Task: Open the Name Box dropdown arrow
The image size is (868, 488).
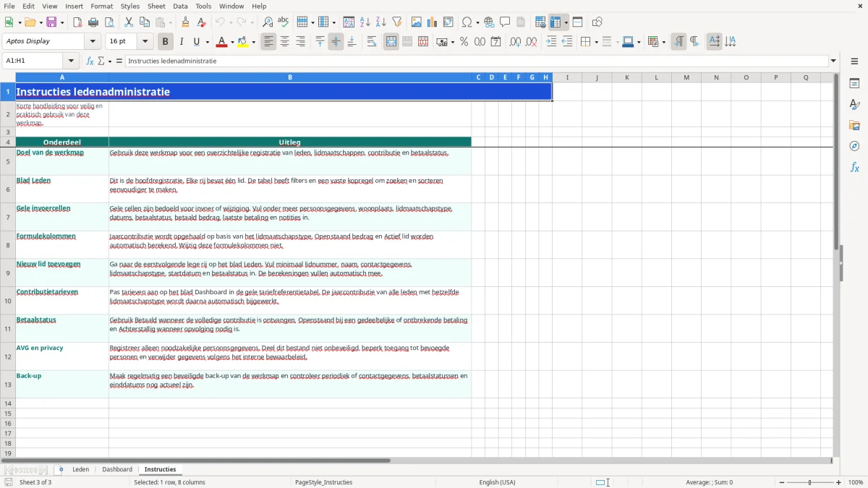Action: pyautogui.click(x=71, y=61)
